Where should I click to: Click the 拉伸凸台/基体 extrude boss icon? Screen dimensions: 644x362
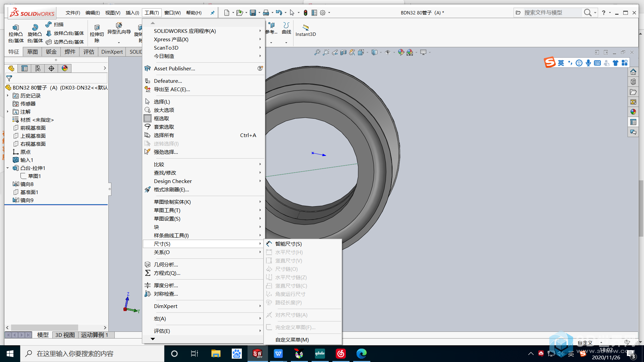point(16,27)
